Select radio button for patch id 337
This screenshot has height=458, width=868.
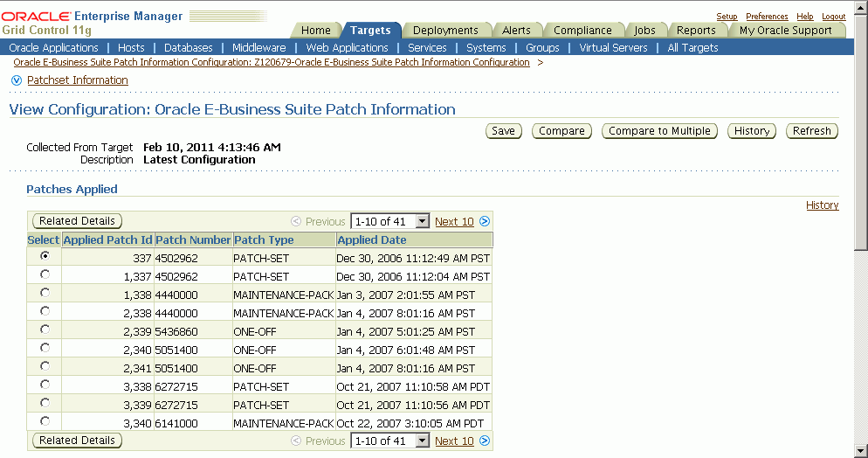coord(45,256)
